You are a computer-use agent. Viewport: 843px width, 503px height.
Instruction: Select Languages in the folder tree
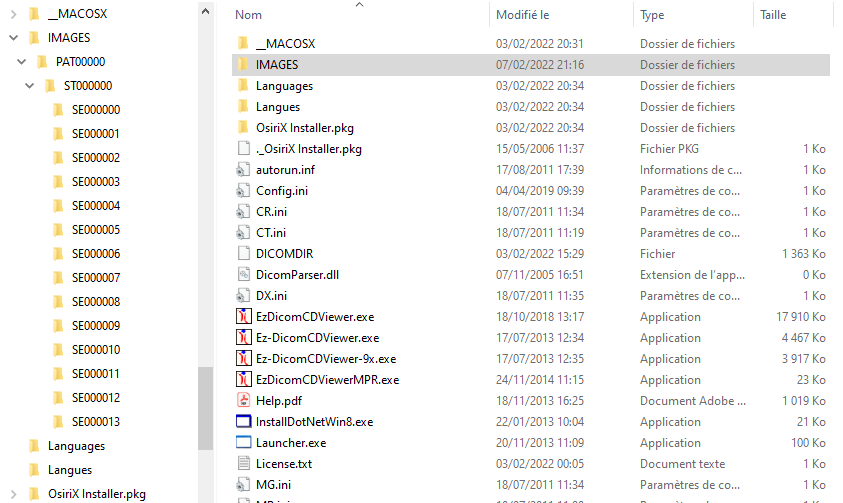pos(76,446)
